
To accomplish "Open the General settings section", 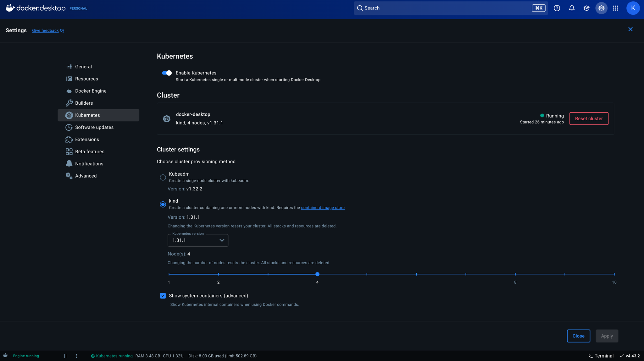I will pyautogui.click(x=98, y=67).
